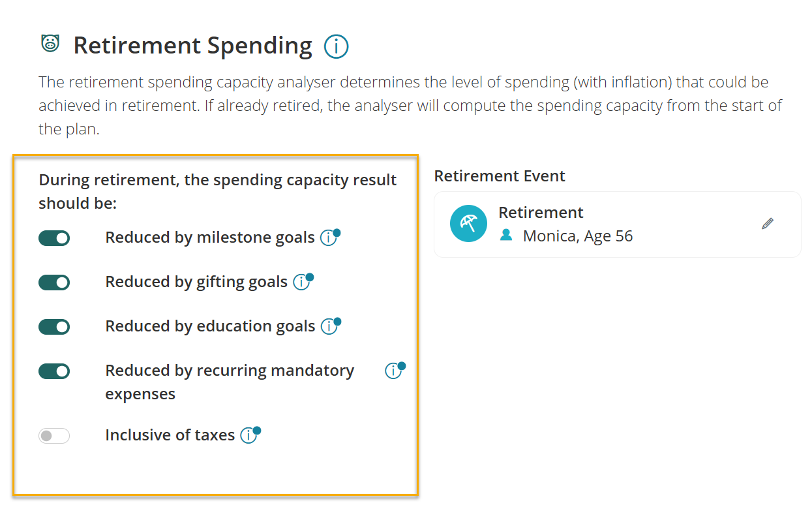Click the Monica, Age 56 text
Image resolution: width=812 pixels, height=520 pixels.
pos(578,236)
